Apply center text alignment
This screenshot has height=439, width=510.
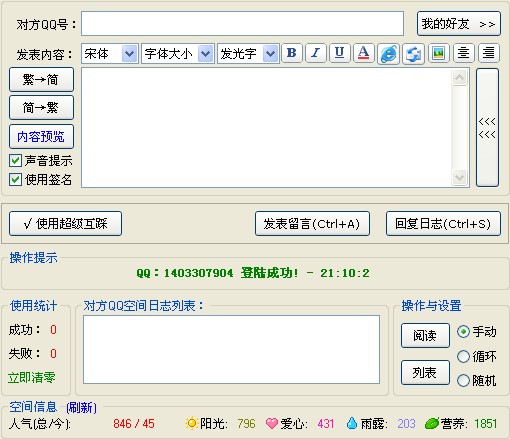click(463, 53)
